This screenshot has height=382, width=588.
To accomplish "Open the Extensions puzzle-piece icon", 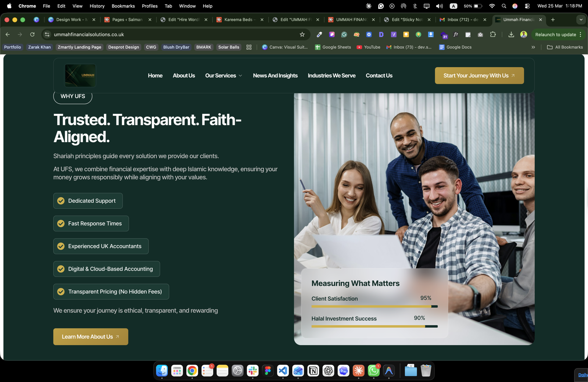I will tap(493, 35).
